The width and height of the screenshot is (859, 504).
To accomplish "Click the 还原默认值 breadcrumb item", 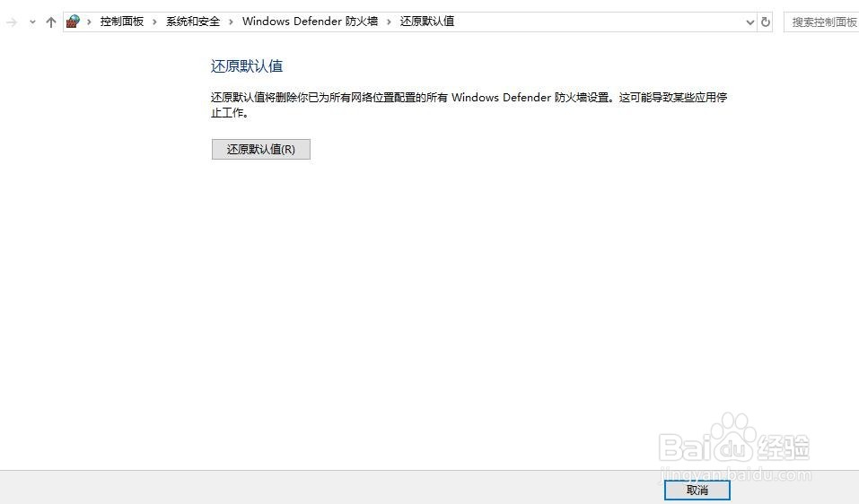I will point(426,22).
